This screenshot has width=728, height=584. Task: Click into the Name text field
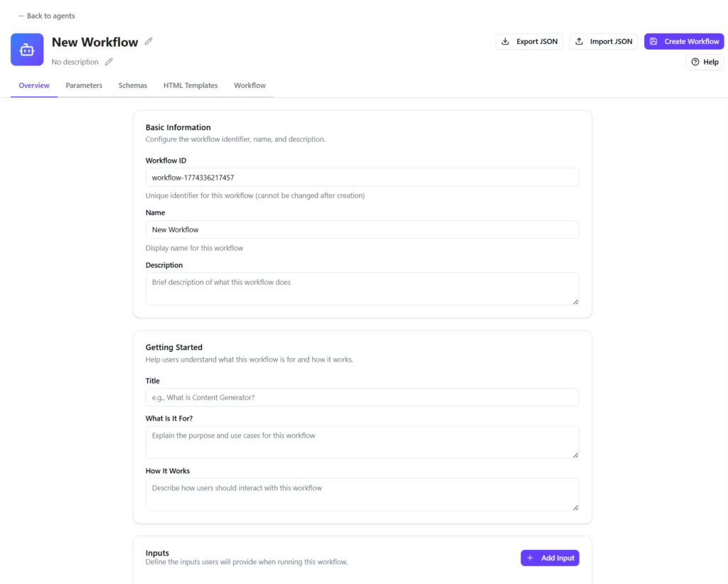click(x=362, y=229)
